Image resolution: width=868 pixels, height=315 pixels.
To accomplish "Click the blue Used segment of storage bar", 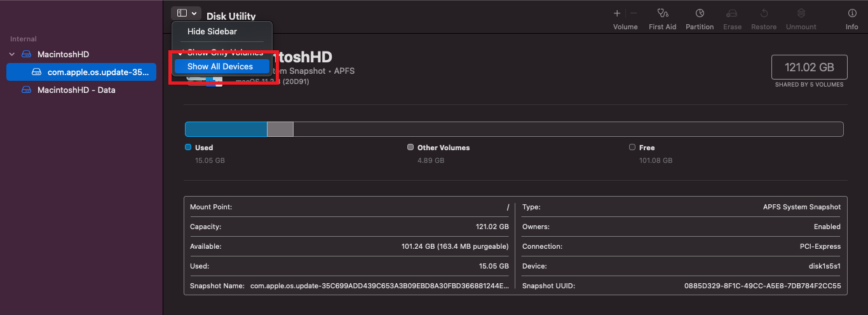I will click(x=226, y=129).
